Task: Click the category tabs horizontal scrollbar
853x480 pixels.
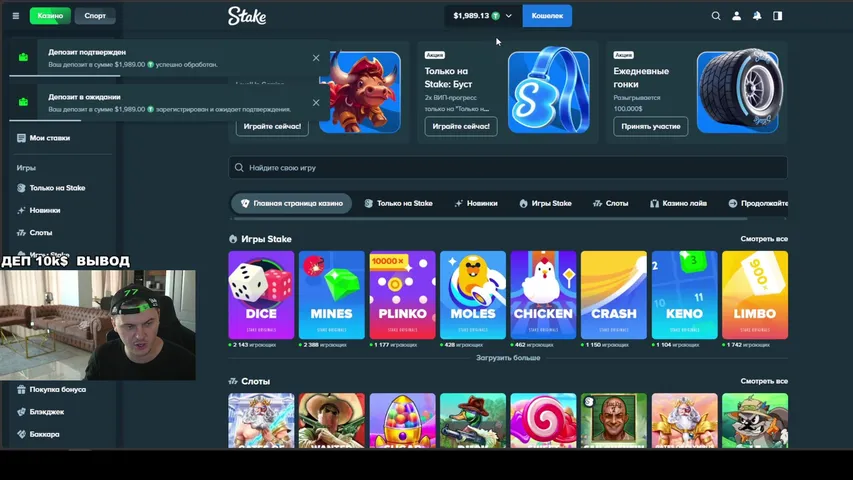Action: click(x=490, y=218)
